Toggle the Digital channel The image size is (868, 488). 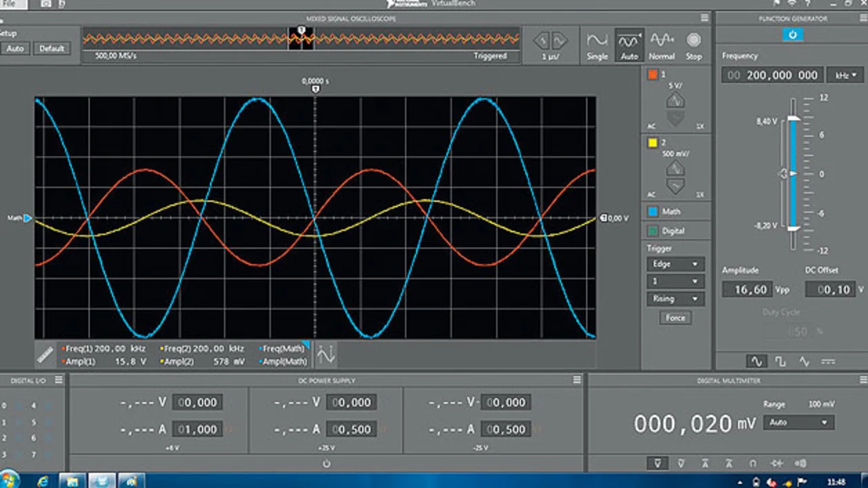point(652,231)
